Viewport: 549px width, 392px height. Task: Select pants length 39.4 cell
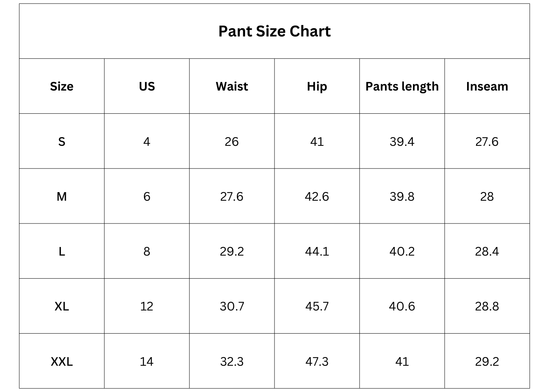click(402, 142)
